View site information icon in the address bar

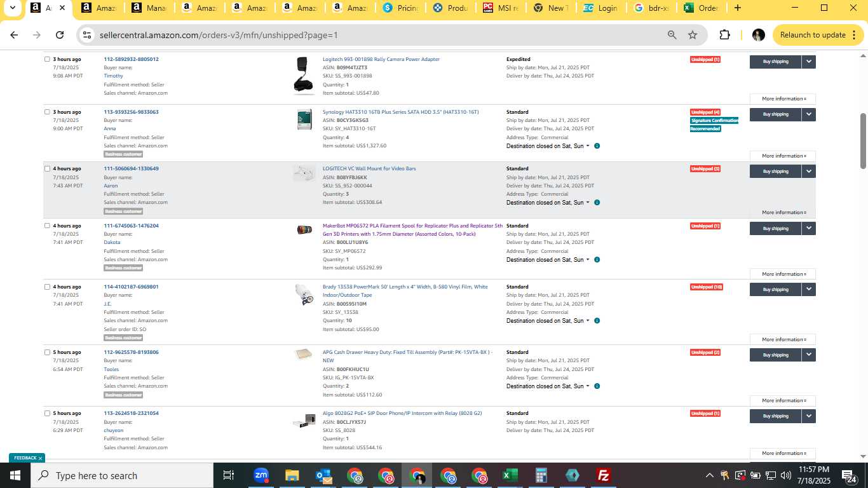pyautogui.click(x=88, y=35)
